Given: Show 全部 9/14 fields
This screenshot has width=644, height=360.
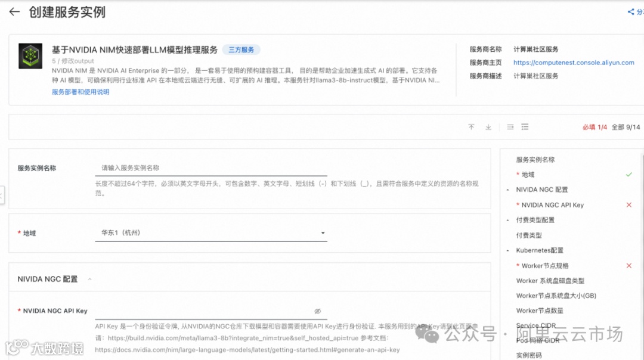Looking at the screenshot, I should (x=626, y=128).
